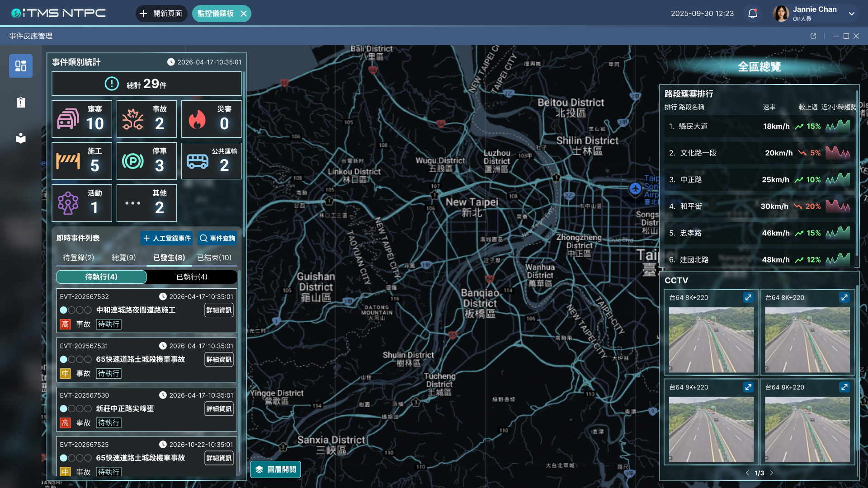Viewport: 868px width, 488px height.
Task: Open the notification bell
Action: coord(752,14)
